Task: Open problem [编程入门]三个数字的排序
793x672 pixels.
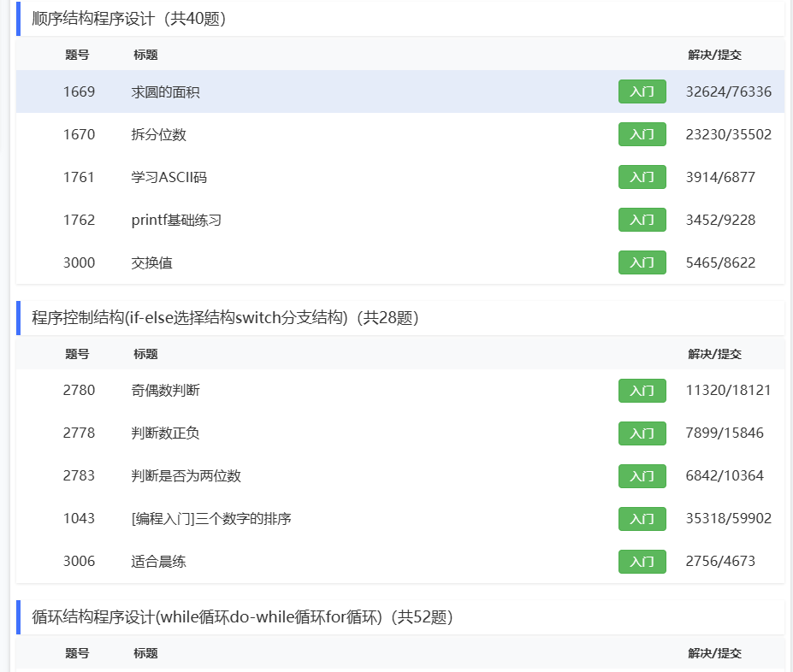Action: click(211, 518)
